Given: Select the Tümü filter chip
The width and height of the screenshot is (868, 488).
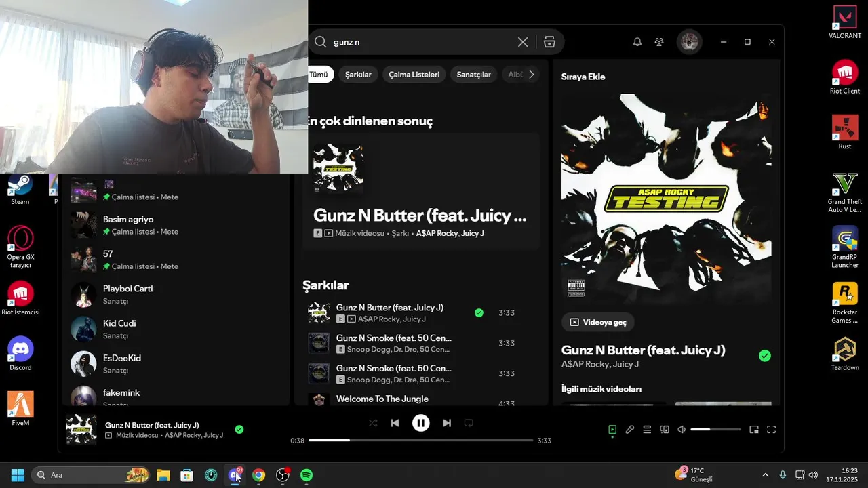Looking at the screenshot, I should coord(319,75).
